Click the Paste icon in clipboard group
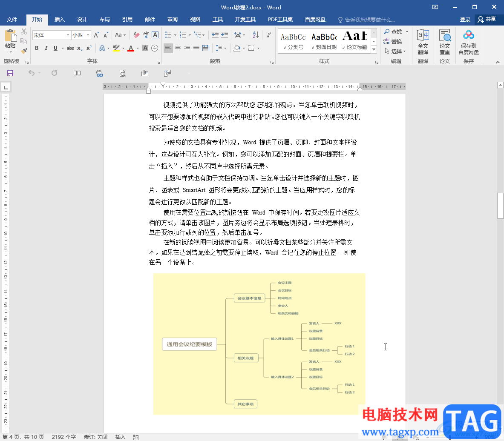The height and width of the screenshot is (441, 504). (x=10, y=35)
